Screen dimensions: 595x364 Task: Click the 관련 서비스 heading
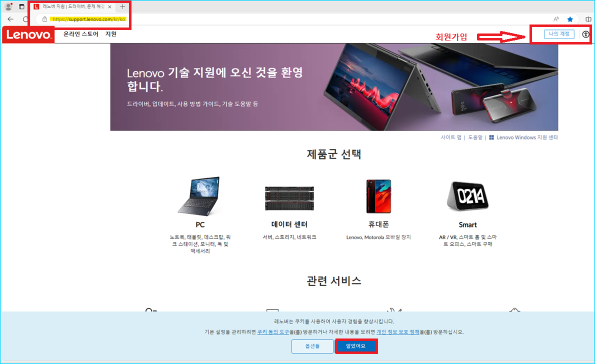(x=334, y=281)
